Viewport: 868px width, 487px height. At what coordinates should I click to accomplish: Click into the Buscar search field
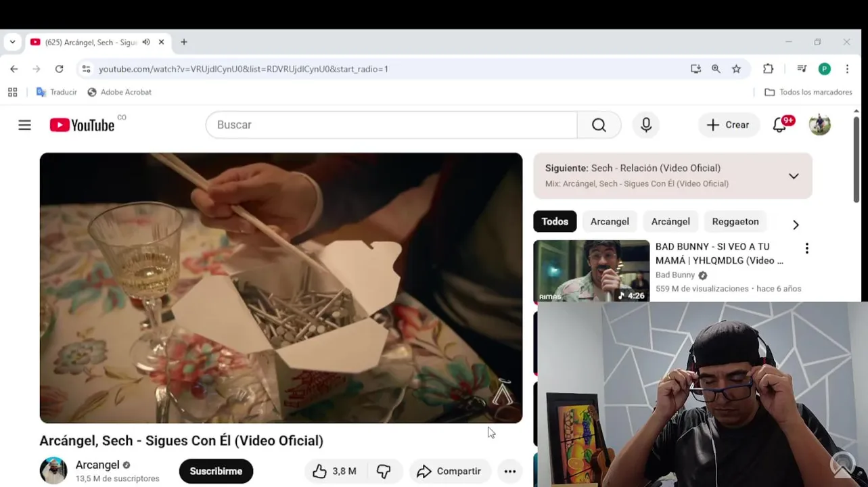(x=391, y=125)
